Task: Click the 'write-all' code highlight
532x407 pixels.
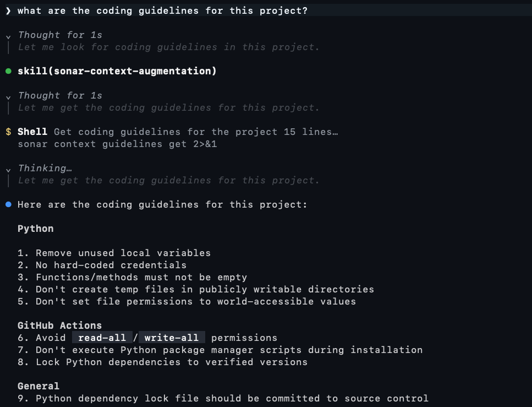Action: [172, 338]
